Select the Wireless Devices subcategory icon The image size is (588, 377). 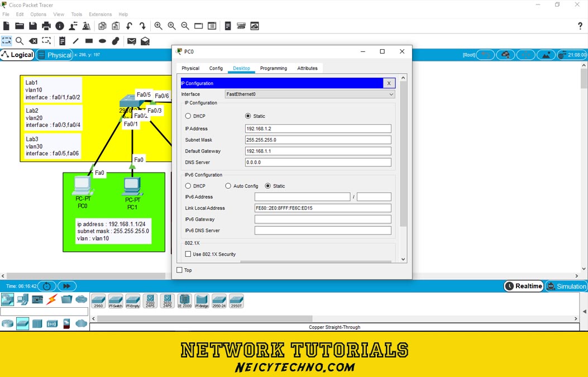[52, 323]
